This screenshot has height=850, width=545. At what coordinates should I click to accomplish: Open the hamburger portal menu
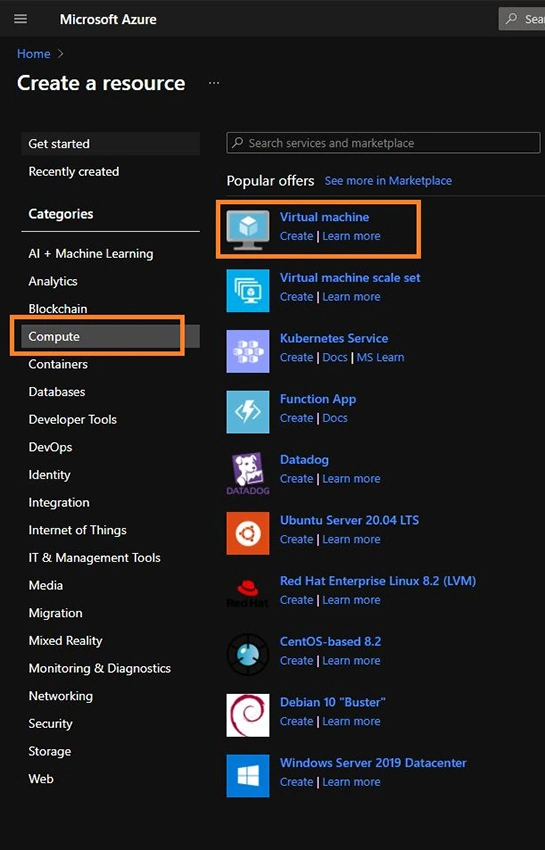pos(21,19)
